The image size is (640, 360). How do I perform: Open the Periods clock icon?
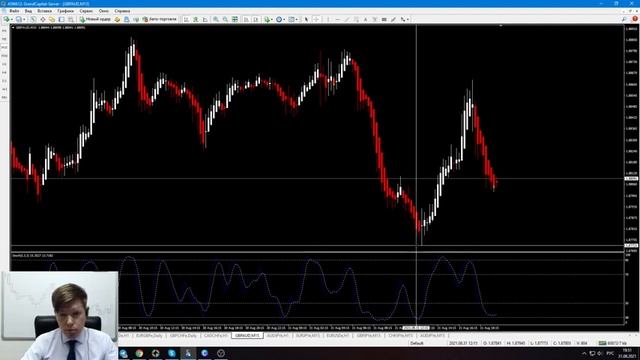pyautogui.click(x=279, y=19)
